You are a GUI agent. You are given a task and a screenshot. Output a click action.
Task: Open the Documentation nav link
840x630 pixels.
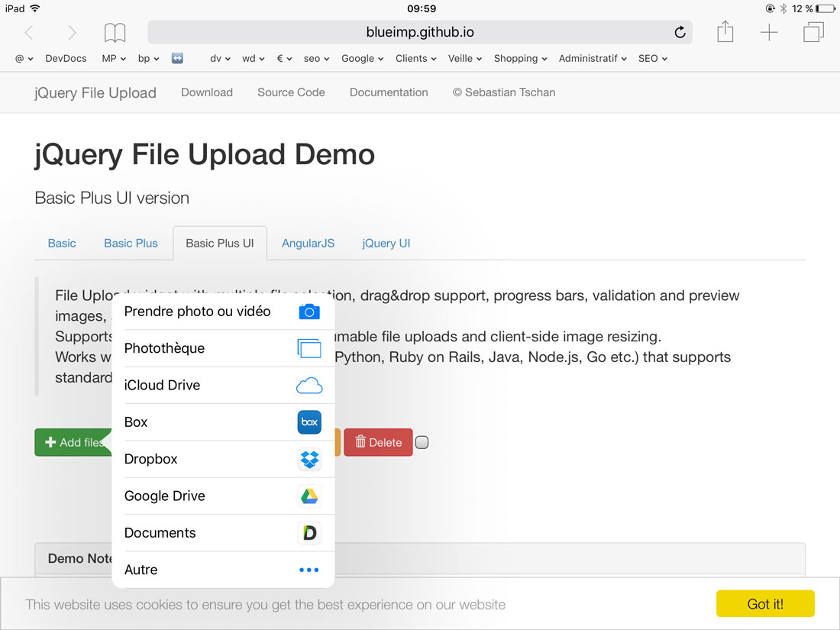389,92
